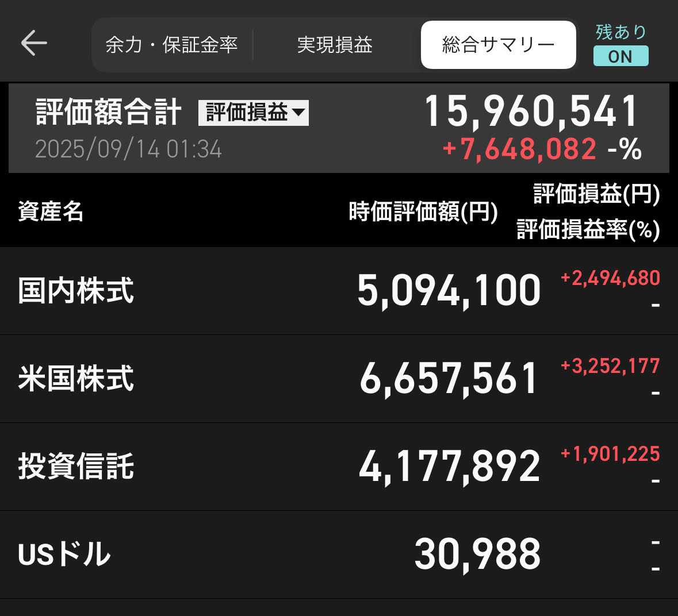Tap the total valuation 15,960,541

531,111
